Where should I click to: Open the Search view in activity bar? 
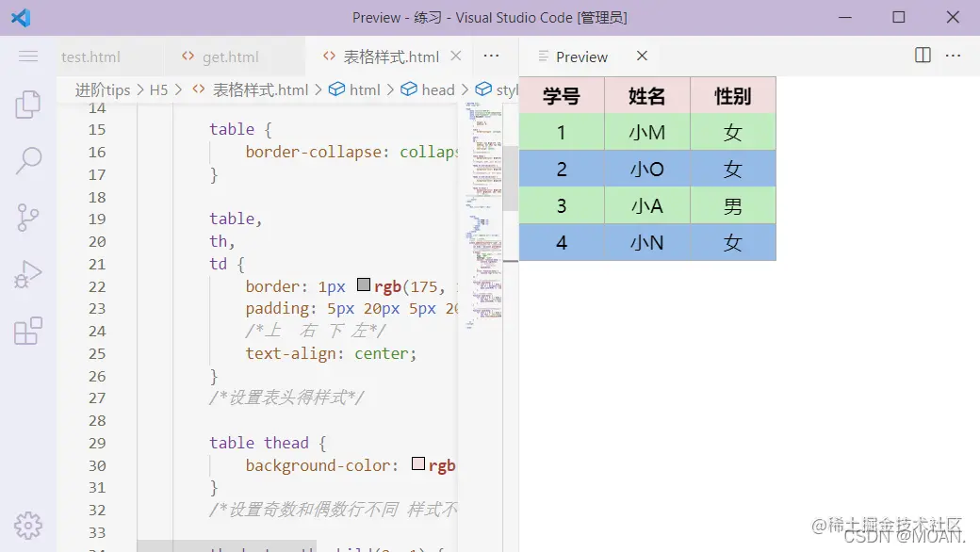[x=28, y=160]
